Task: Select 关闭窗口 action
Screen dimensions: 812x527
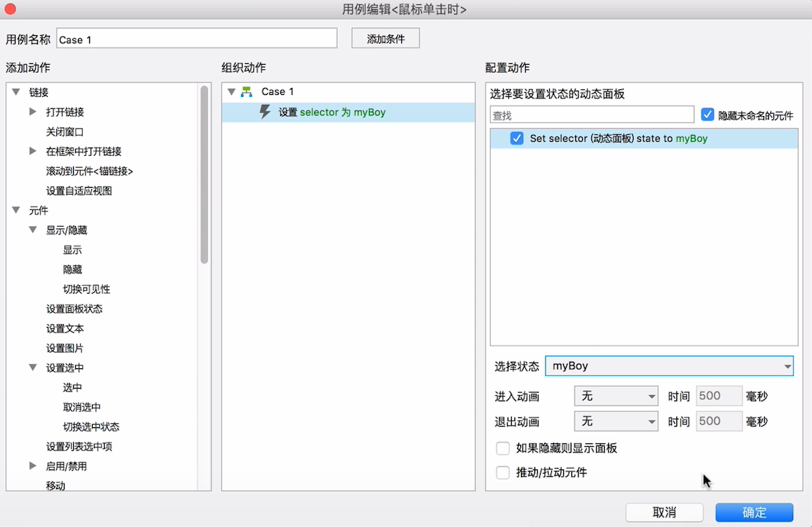Action: 65,132
